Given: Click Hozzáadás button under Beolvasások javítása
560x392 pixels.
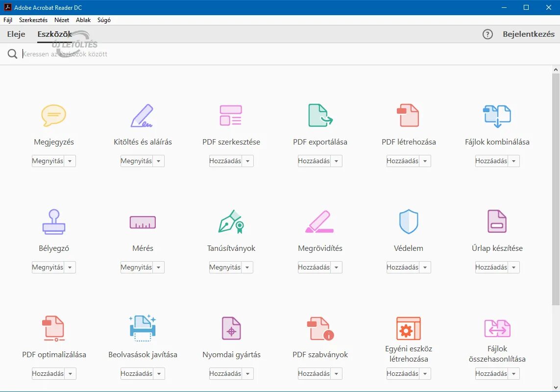Looking at the screenshot, I should pyautogui.click(x=137, y=374).
